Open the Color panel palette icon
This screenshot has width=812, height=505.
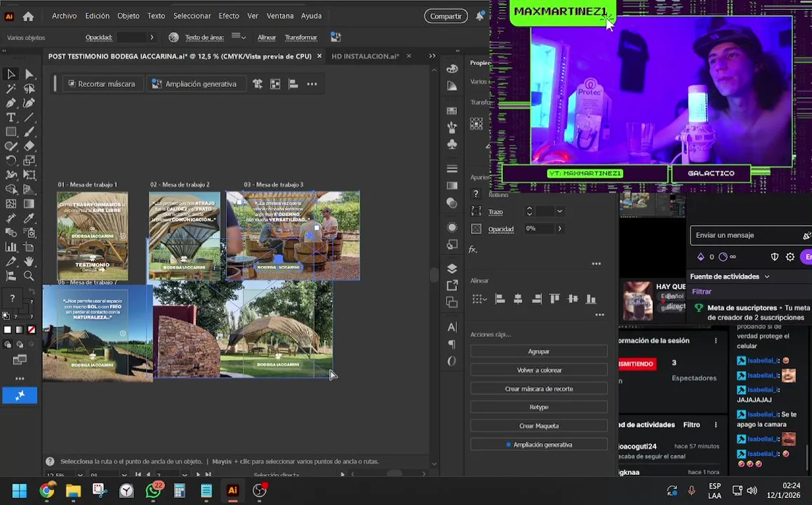[x=452, y=69]
